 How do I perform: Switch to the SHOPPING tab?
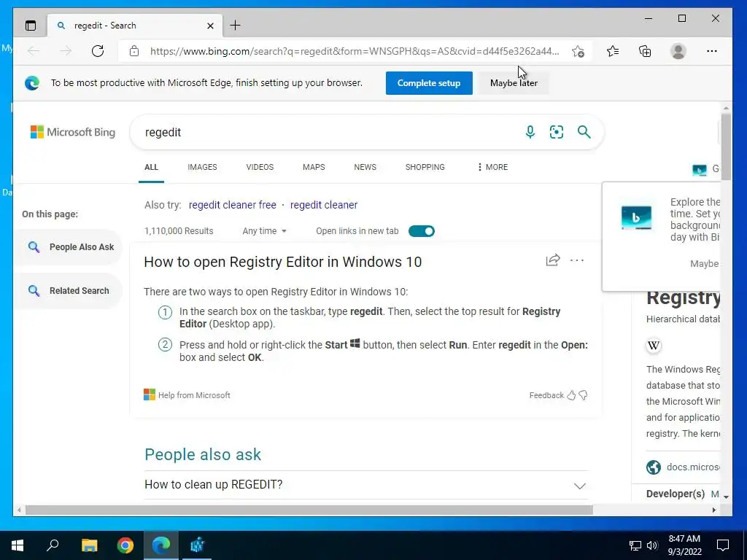(x=425, y=167)
